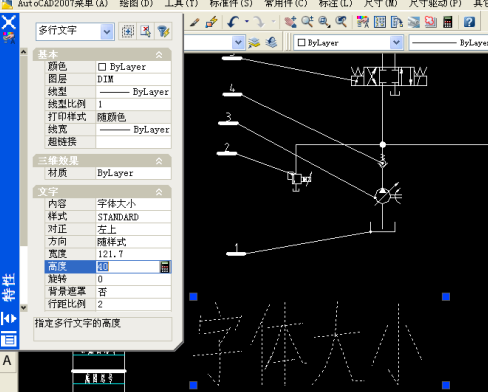The height and width of the screenshot is (392, 488).
Task: Click the Select Objects icon in panel
Action: [145, 31]
